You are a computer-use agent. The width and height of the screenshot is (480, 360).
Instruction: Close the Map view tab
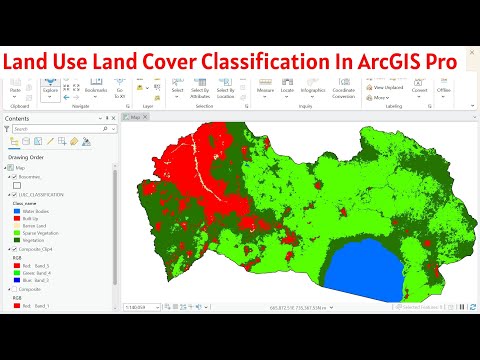coord(145,117)
